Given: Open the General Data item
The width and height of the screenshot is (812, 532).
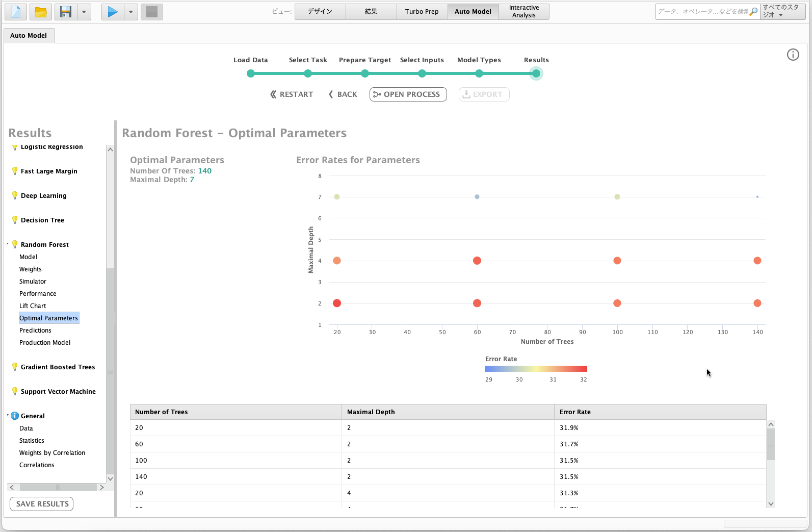Looking at the screenshot, I should click(26, 428).
